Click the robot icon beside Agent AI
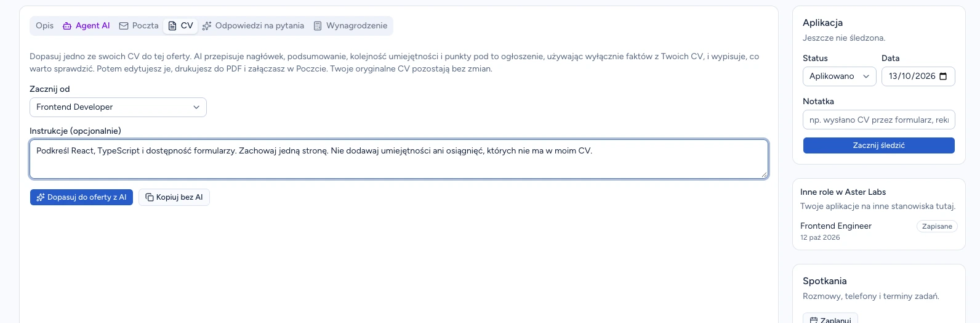 [x=67, y=26]
